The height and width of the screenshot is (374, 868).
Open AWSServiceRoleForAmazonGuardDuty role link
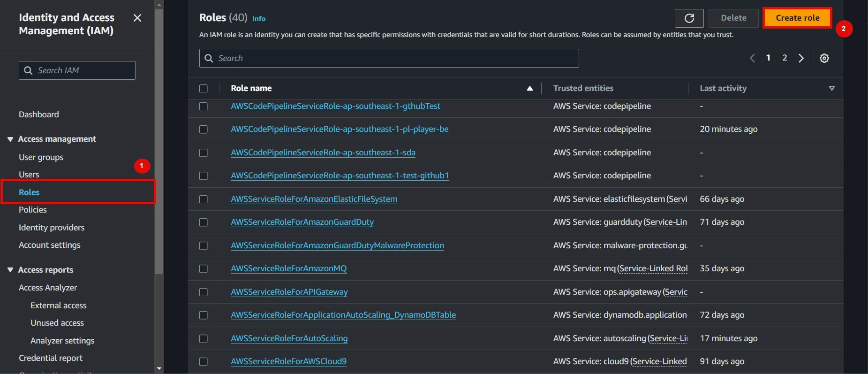point(302,222)
